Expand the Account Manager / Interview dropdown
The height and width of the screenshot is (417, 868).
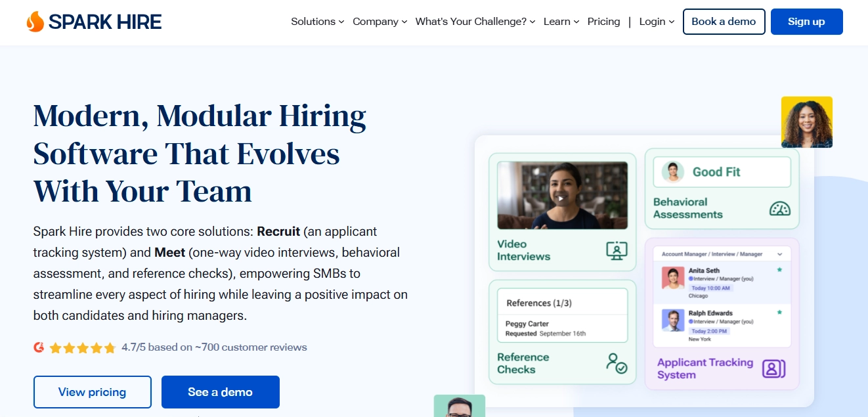coord(722,254)
